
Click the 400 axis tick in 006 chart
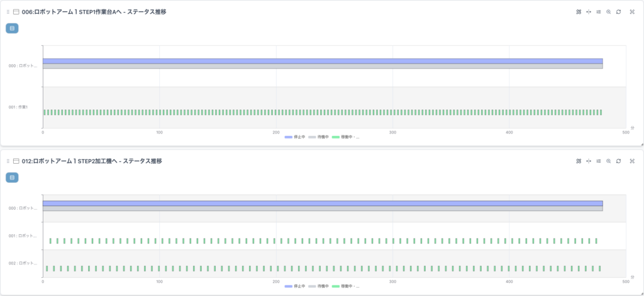pyautogui.click(x=509, y=132)
